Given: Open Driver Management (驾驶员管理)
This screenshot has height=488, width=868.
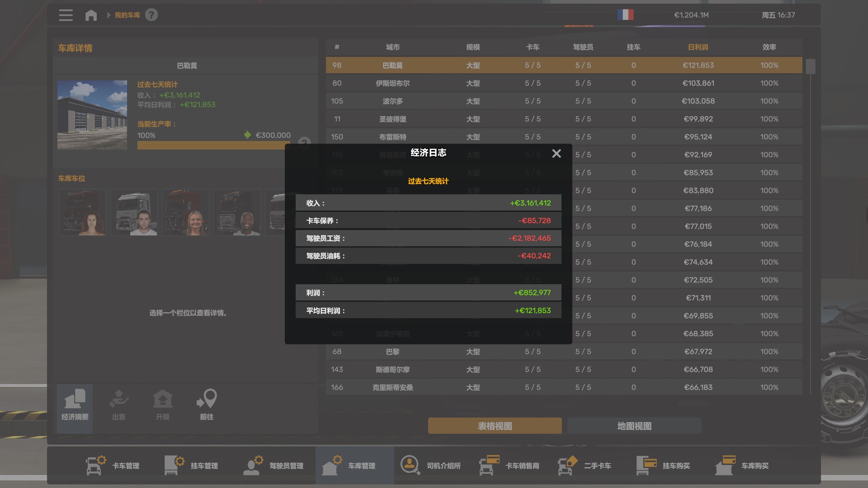Looking at the screenshot, I should [273, 465].
